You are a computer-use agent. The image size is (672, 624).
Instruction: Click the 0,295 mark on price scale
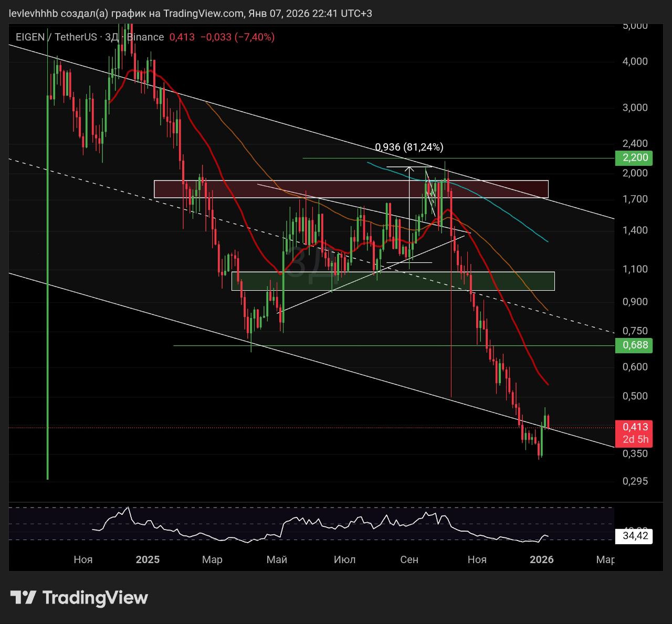[635, 481]
